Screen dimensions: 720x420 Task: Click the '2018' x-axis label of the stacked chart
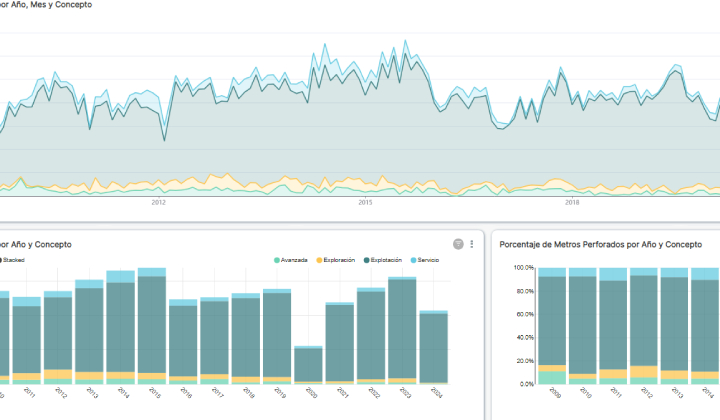(248, 392)
